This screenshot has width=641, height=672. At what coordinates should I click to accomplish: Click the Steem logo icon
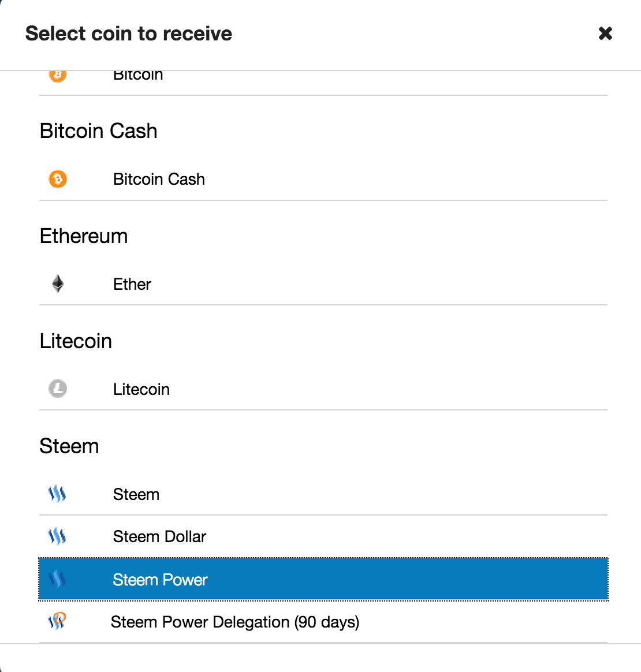point(57,494)
